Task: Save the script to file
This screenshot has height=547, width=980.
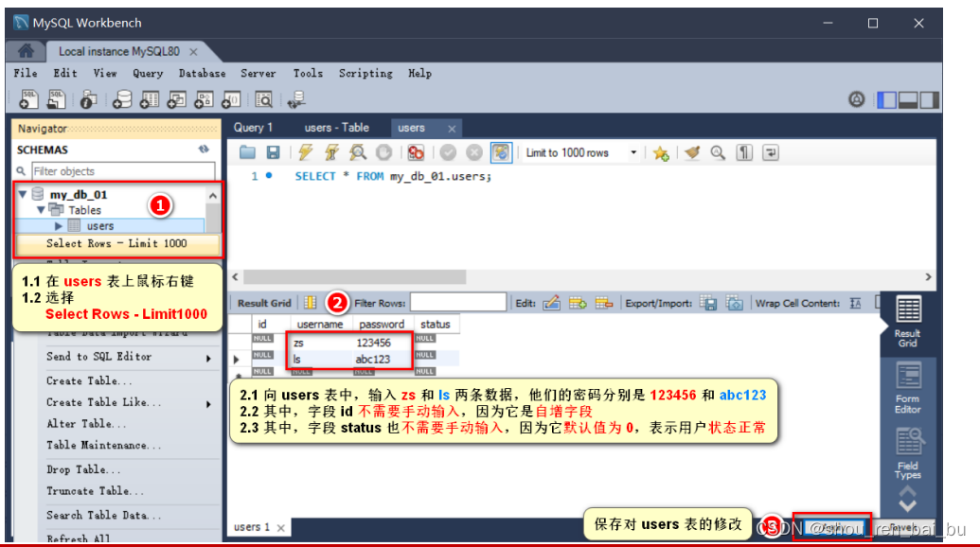Action: 273,152
